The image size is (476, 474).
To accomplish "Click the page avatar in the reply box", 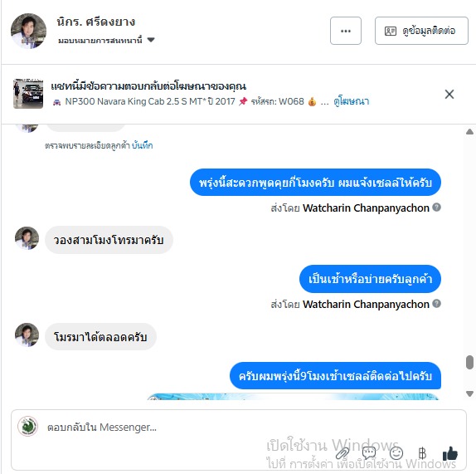I will [x=27, y=427].
